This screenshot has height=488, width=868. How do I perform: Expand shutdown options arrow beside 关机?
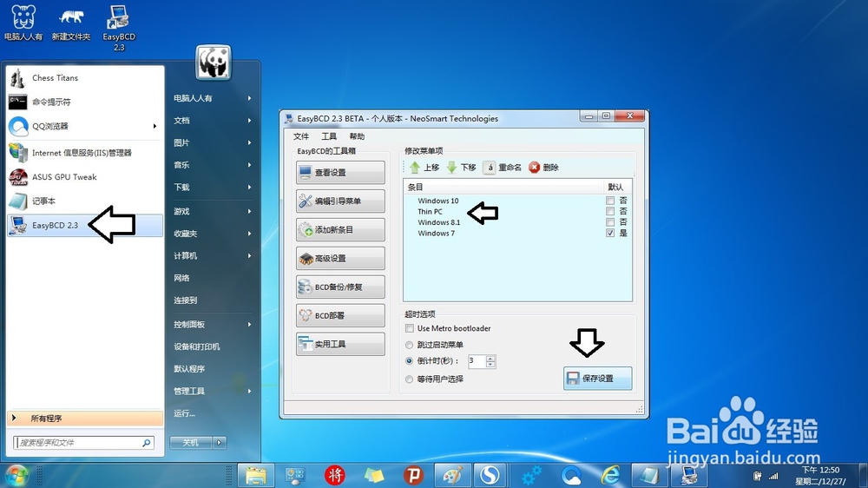(220, 443)
